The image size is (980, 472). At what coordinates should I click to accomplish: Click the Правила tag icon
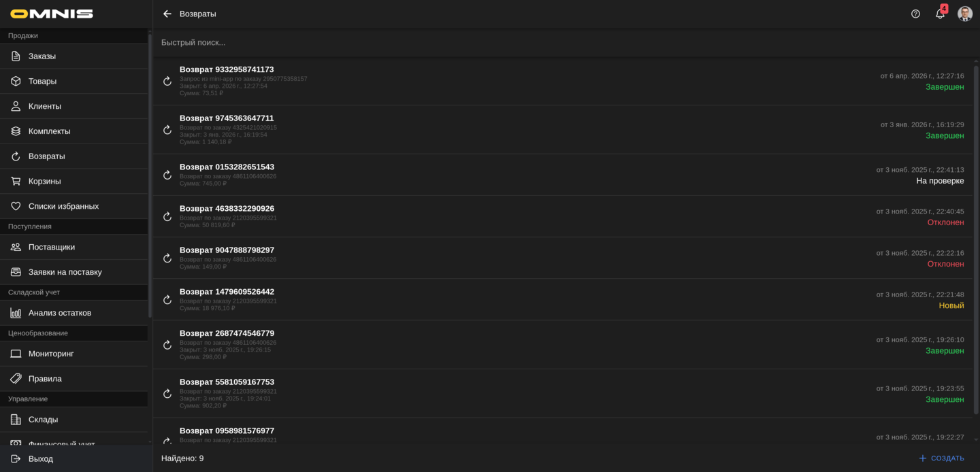pos(16,379)
